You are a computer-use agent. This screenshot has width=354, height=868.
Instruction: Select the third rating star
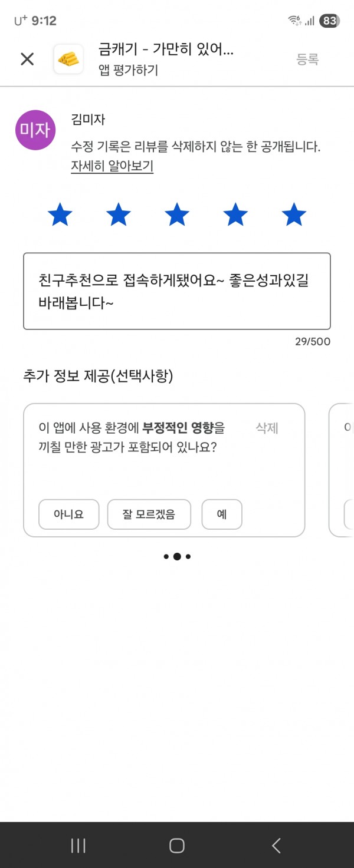[177, 214]
